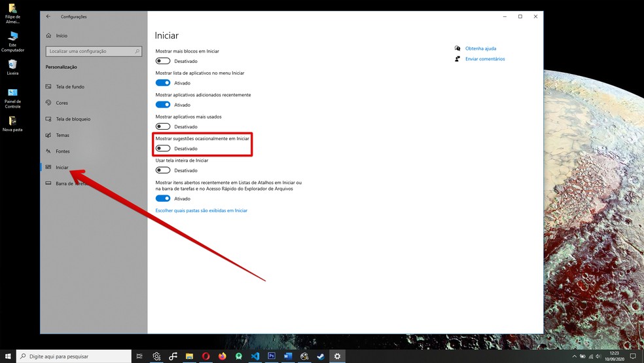
Task: Launch Opera from the taskbar
Action: (206, 356)
